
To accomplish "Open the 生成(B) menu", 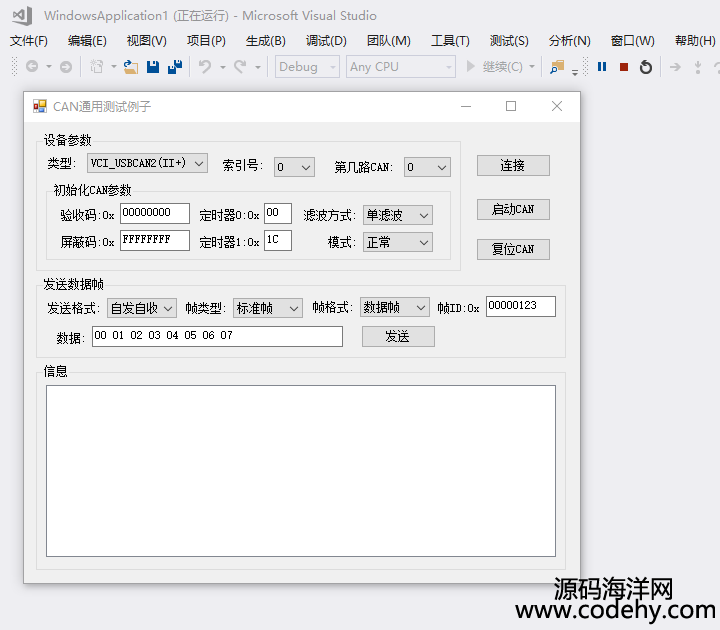I will tap(265, 41).
